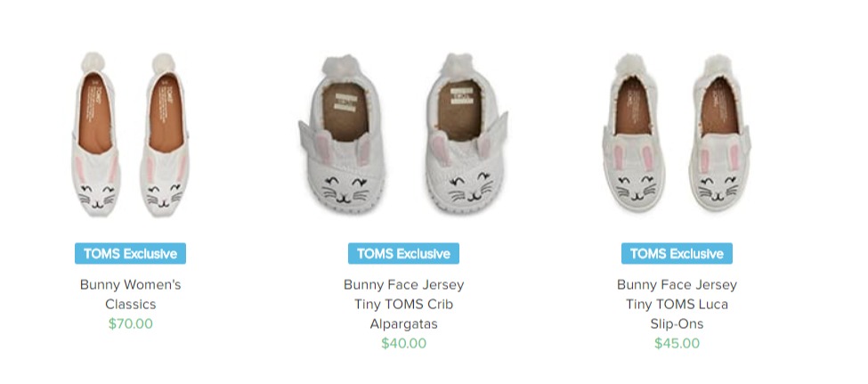
Task: Click TOMS Exclusive badge above Crib Alpargatas
Action: pyautogui.click(x=403, y=254)
